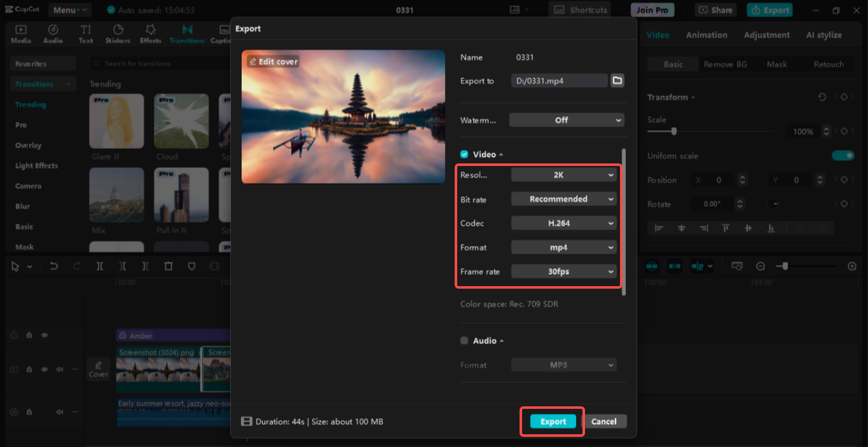Cancel the export dialog
The height and width of the screenshot is (447, 868).
pos(603,421)
